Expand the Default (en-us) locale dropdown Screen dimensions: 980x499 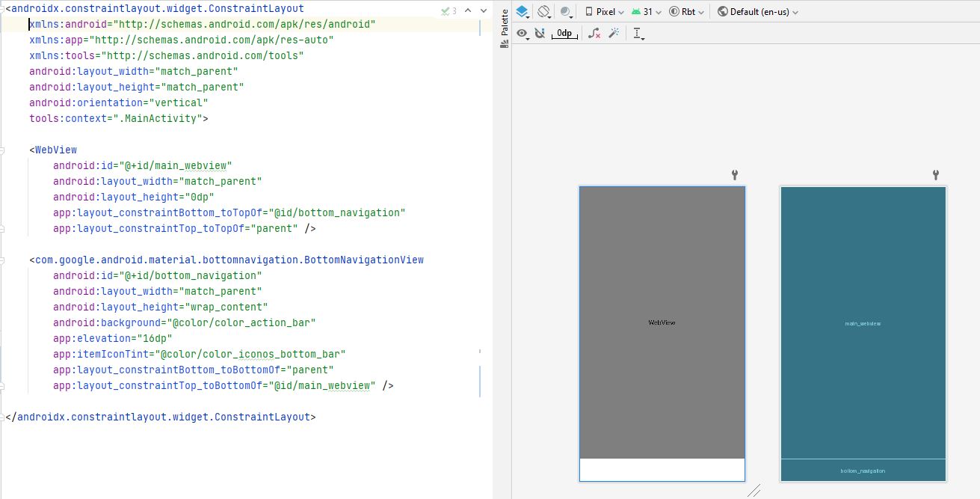point(757,12)
